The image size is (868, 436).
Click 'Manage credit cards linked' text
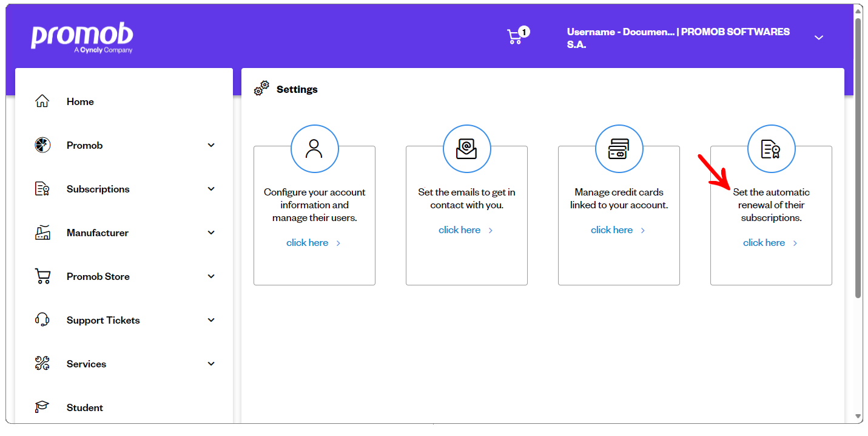[x=619, y=199]
